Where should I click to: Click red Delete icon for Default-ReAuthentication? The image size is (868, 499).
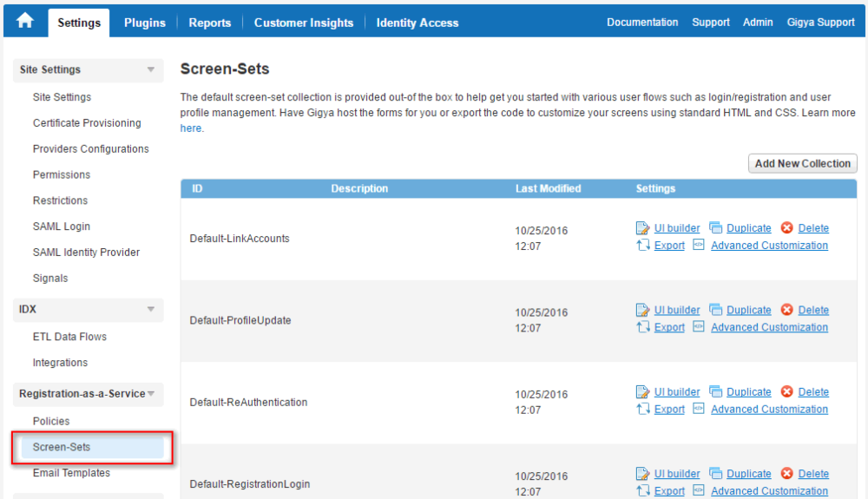pos(786,391)
